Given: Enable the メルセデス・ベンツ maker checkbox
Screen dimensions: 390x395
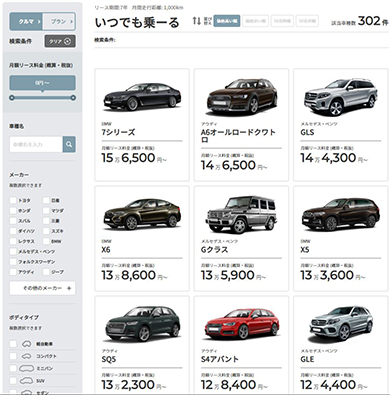Looking at the screenshot, I should pos(13,251).
